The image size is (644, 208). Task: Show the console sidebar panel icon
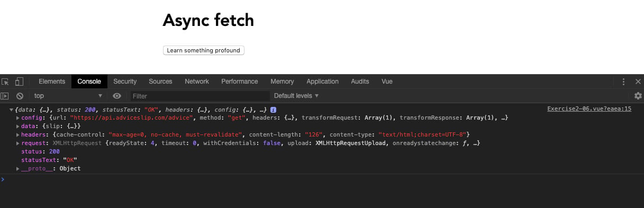pos(5,96)
